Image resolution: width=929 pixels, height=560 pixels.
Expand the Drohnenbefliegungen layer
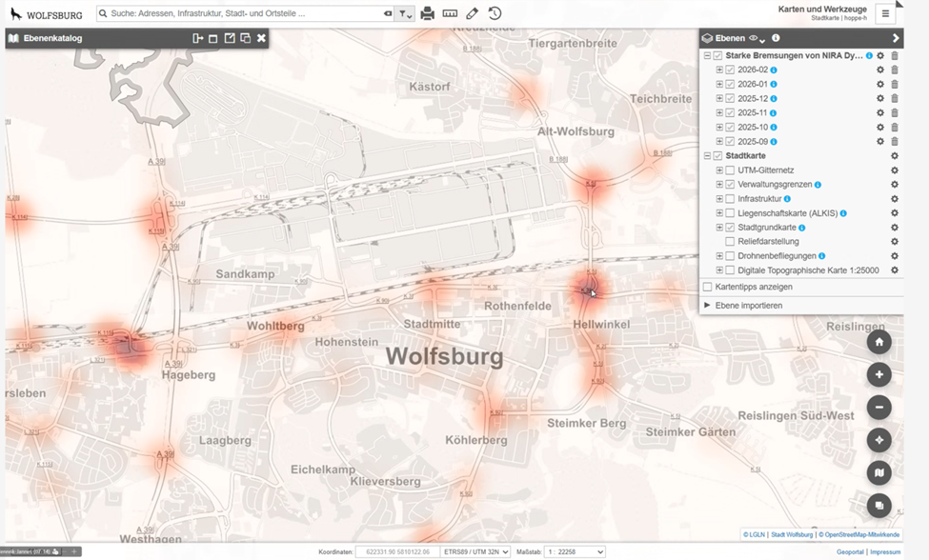[719, 256]
